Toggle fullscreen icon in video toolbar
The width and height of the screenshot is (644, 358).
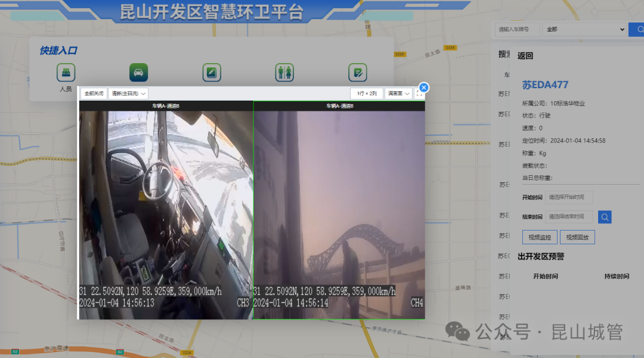click(419, 94)
